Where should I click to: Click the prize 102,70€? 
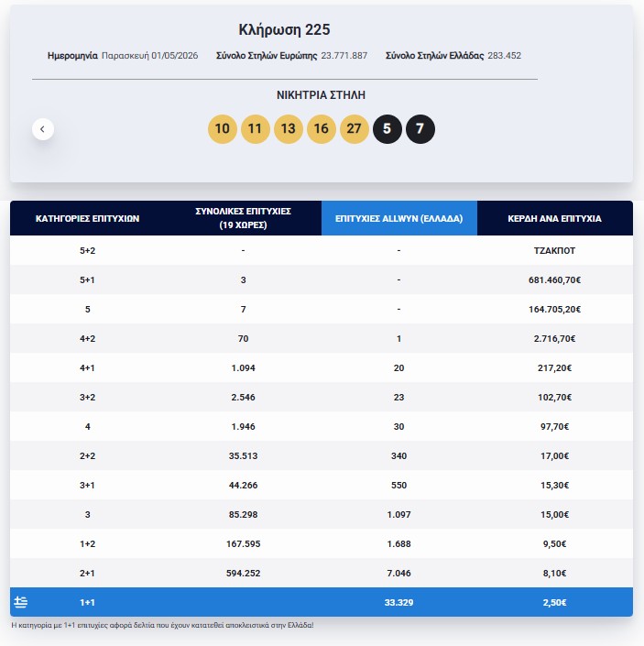coord(554,397)
